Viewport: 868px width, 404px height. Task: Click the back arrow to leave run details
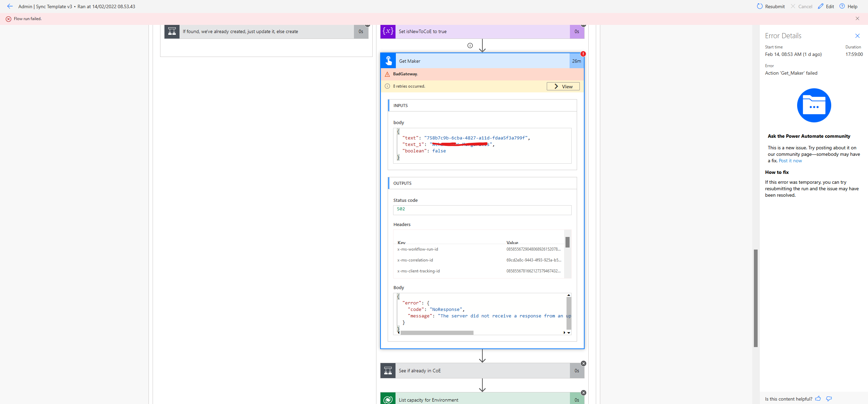coord(10,6)
